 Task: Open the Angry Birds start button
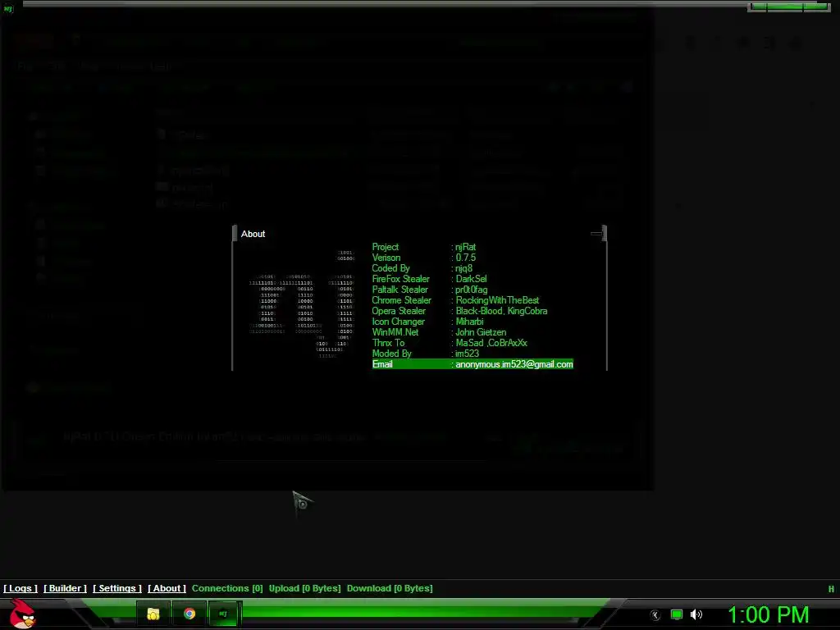[x=22, y=614]
